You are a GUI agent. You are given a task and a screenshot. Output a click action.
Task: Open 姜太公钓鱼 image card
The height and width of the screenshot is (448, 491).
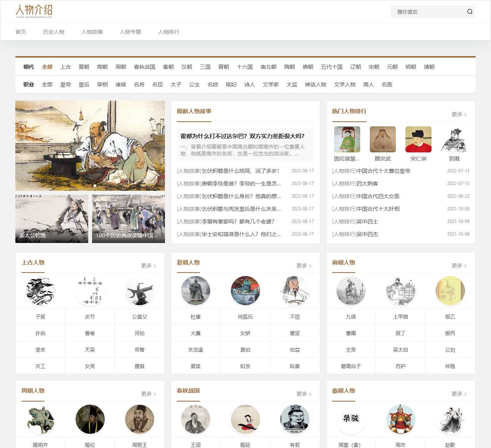52,219
